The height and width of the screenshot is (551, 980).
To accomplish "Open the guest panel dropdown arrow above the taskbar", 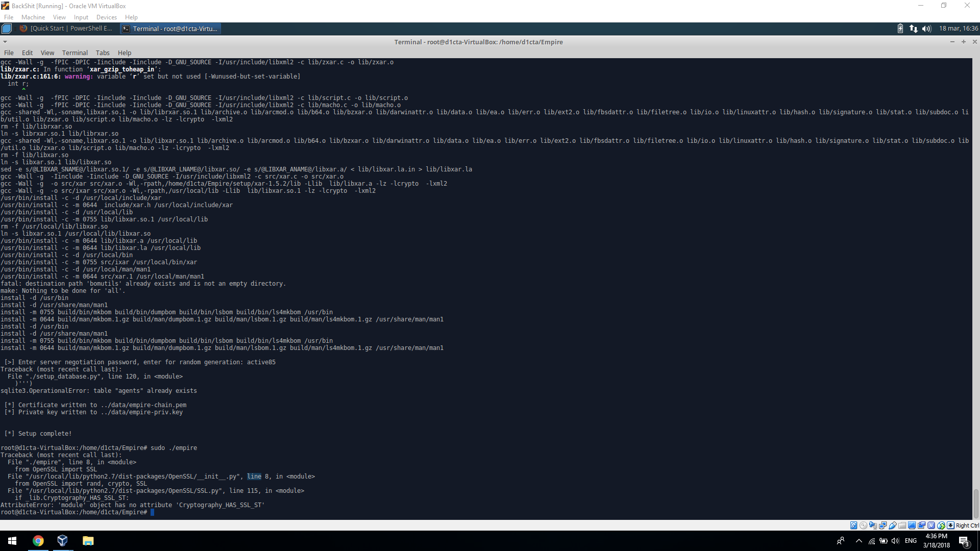I will (x=5, y=41).
